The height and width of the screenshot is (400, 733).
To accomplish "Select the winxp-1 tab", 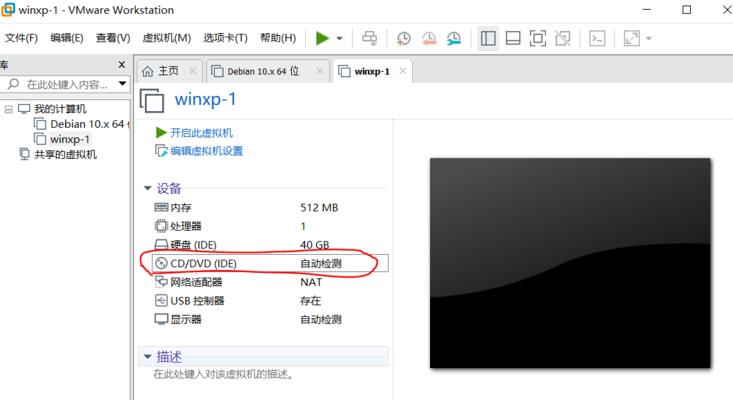I will (372, 71).
